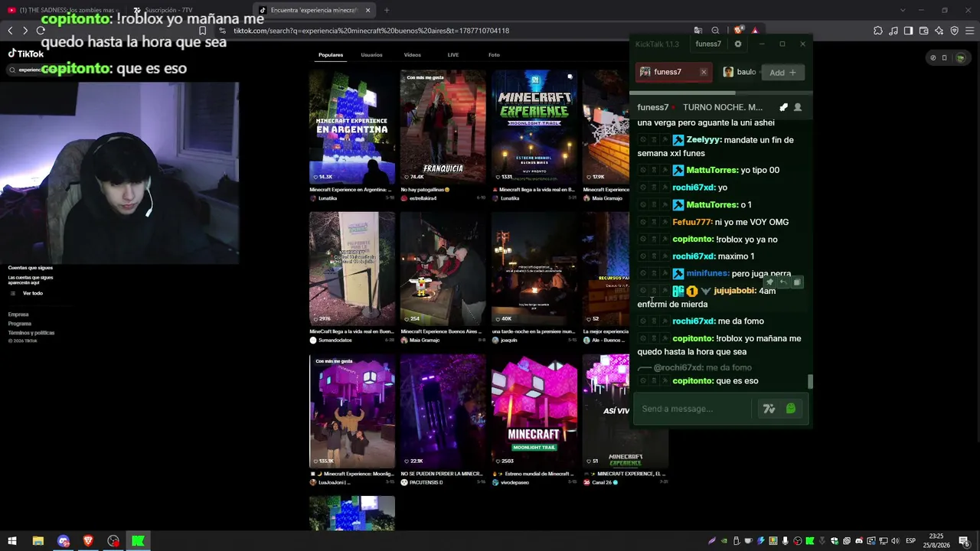
Task: Reply to jujujabobi's hovered message
Action: pos(783,282)
